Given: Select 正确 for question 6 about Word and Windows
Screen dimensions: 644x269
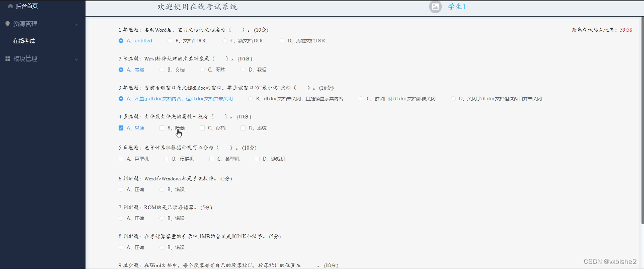Looking at the screenshot, I should pyautogui.click(x=131, y=189).
